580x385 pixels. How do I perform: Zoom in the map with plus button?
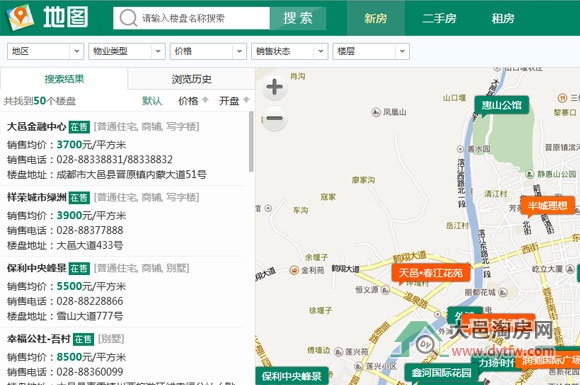point(274,87)
